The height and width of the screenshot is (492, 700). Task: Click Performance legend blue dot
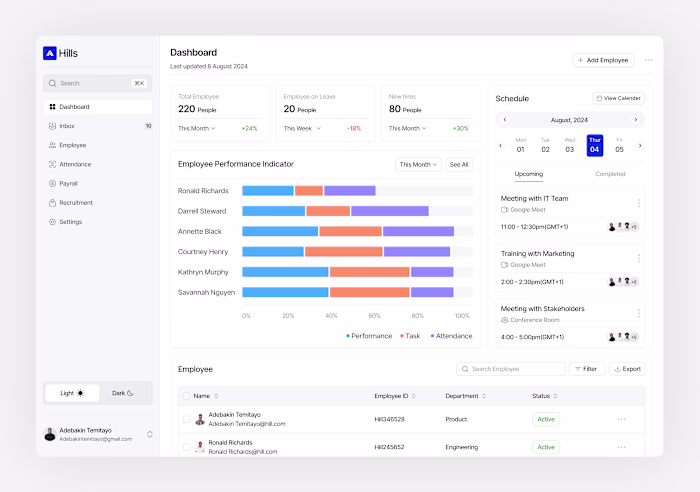point(348,336)
